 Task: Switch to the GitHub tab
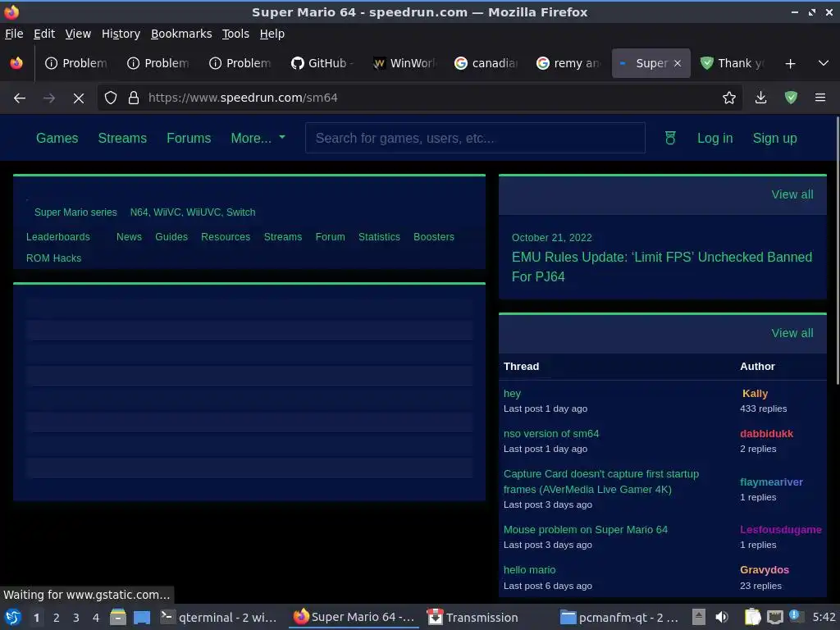click(322, 63)
